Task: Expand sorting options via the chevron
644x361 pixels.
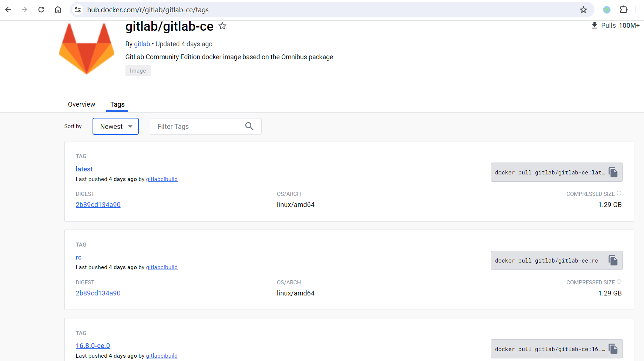Action: click(131, 126)
